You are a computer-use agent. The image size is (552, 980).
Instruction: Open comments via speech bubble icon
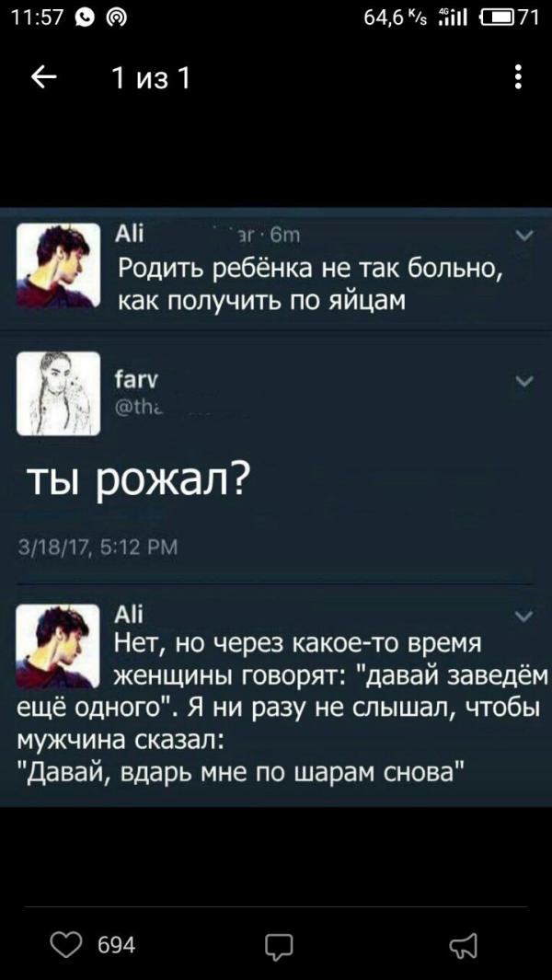[x=279, y=945]
